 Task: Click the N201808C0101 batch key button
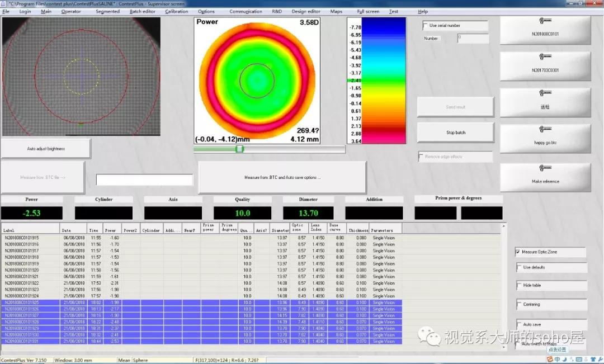(545, 30)
